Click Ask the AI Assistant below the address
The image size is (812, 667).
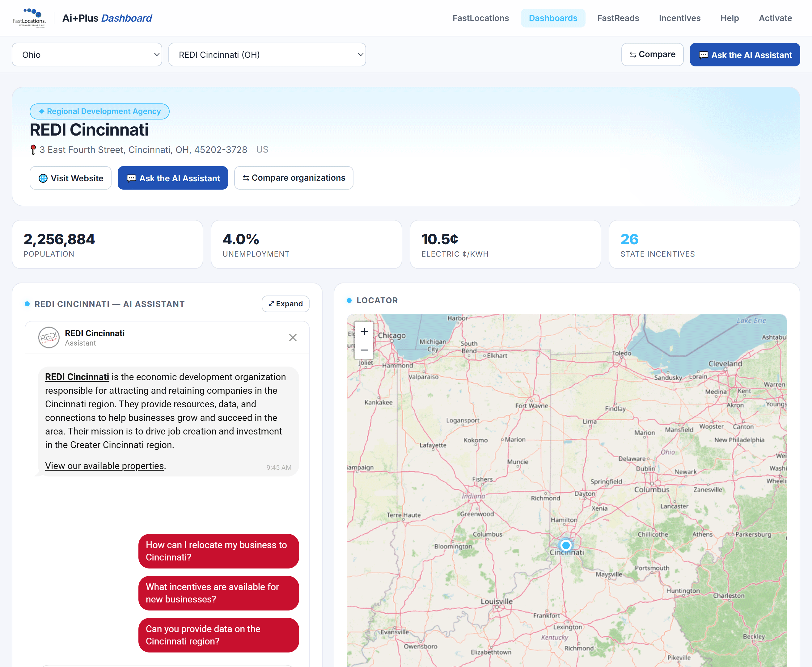click(173, 178)
